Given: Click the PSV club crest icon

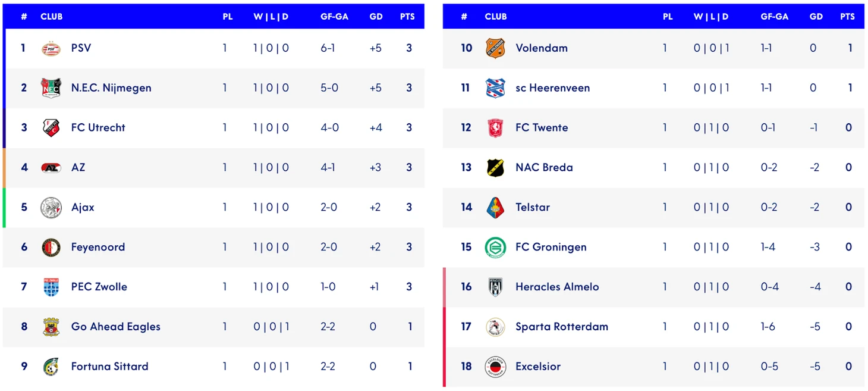Looking at the screenshot, I should (x=51, y=48).
